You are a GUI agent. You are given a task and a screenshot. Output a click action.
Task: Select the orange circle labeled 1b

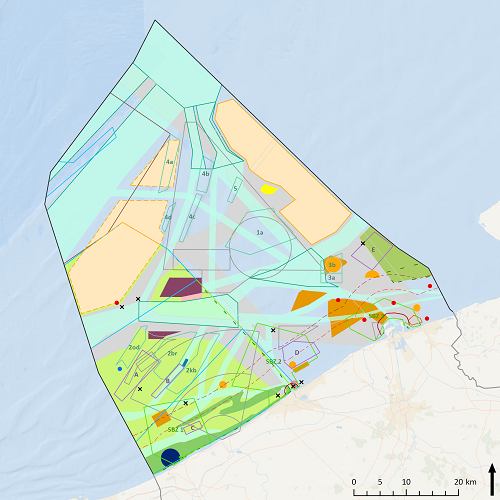(x=332, y=265)
